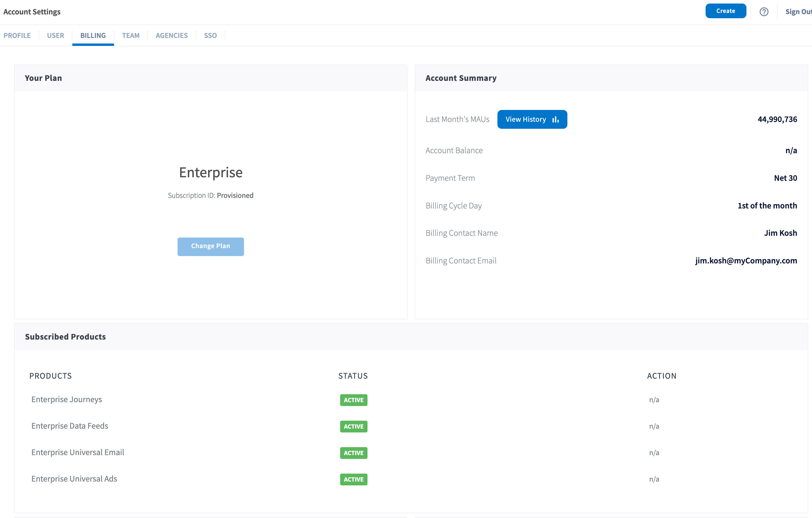
Task: Switch to the USER tab
Action: [55, 35]
